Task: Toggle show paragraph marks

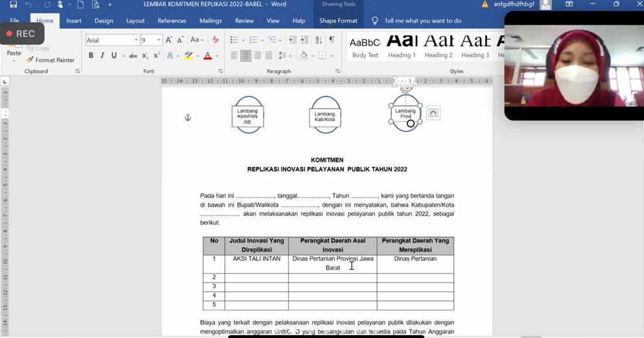Action: [x=332, y=40]
